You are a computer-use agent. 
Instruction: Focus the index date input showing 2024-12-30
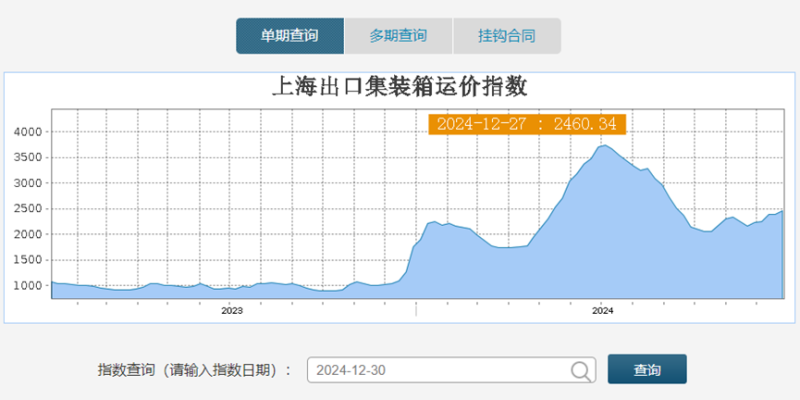[440, 371]
